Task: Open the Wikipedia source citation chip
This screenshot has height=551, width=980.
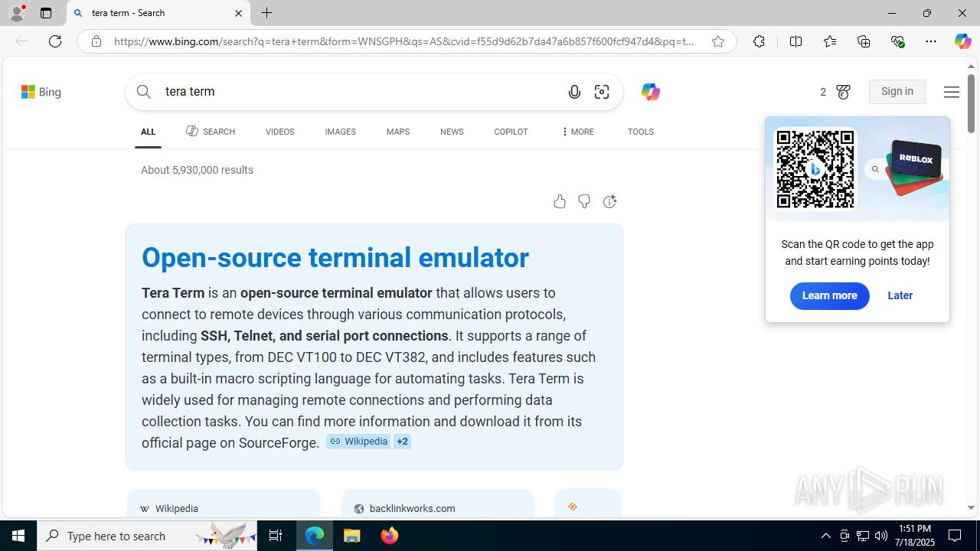Action: (358, 442)
